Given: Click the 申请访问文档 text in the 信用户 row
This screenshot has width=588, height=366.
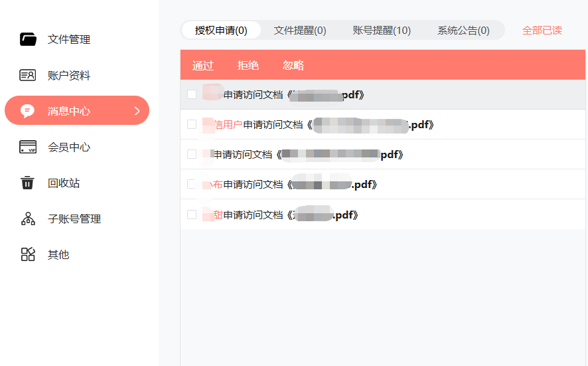Looking at the screenshot, I should click(x=273, y=125).
